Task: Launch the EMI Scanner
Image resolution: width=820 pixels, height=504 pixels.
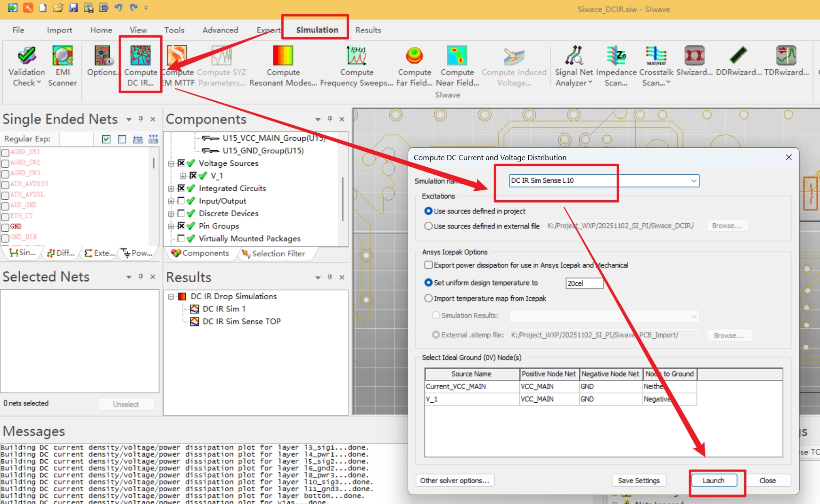Action: click(x=62, y=66)
